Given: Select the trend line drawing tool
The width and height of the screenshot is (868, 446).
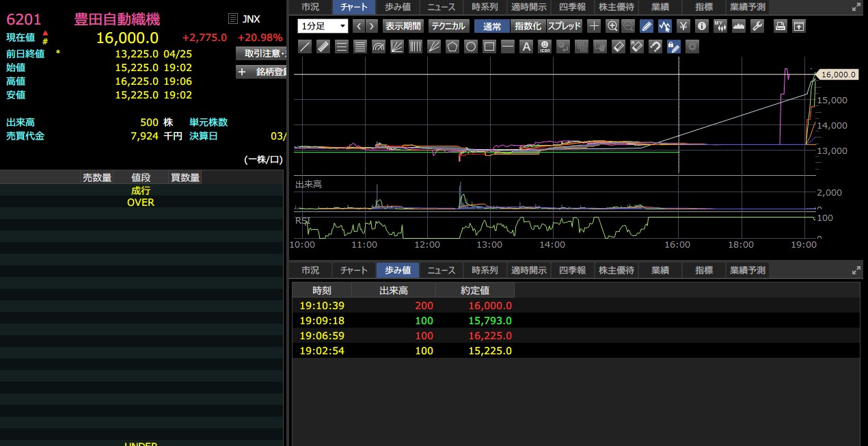Looking at the screenshot, I should (306, 47).
